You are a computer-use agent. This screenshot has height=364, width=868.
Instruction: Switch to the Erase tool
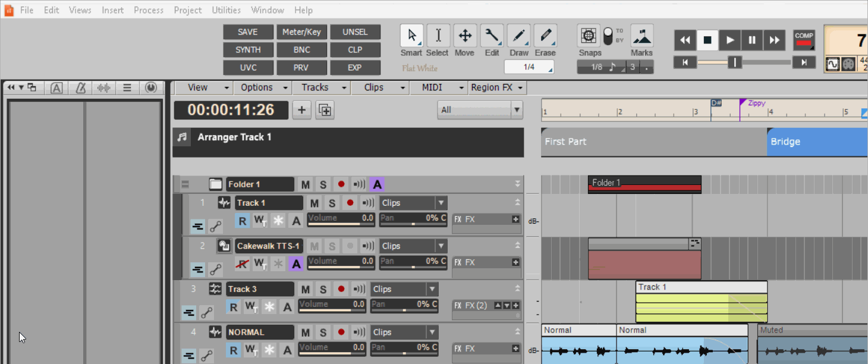pyautogui.click(x=545, y=36)
